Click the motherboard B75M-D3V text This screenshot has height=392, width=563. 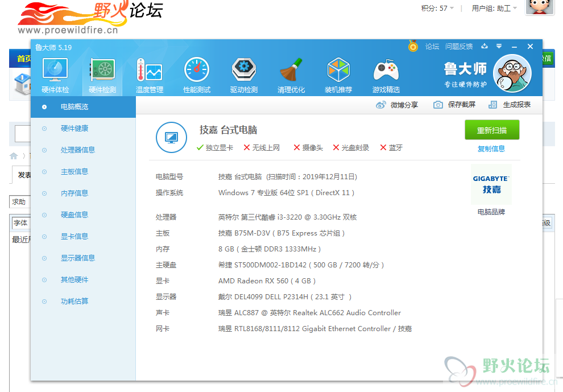point(281,233)
